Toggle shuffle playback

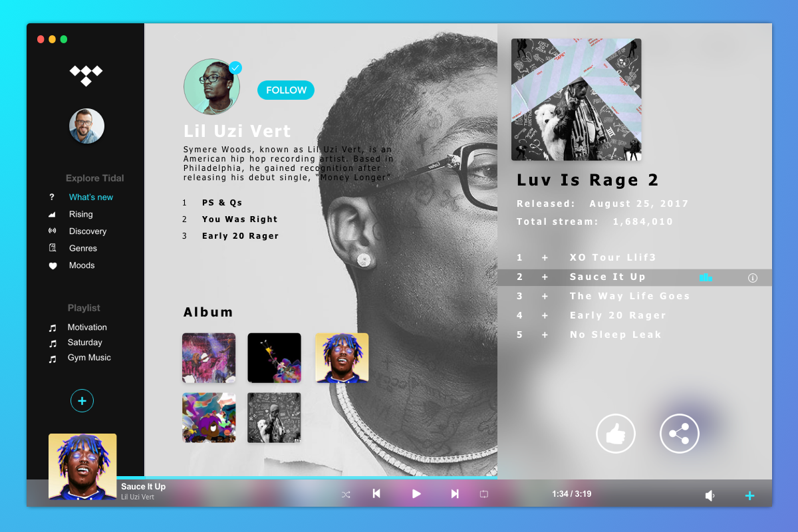pyautogui.click(x=346, y=494)
